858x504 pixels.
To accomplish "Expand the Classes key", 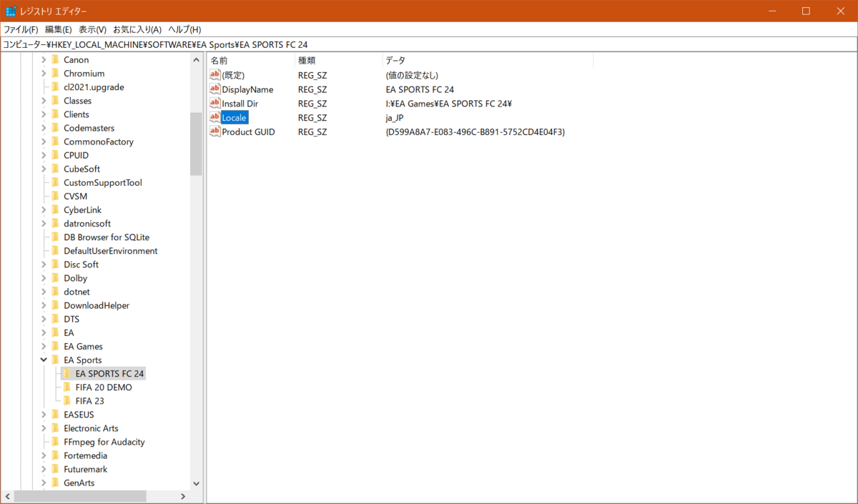I will [x=44, y=101].
